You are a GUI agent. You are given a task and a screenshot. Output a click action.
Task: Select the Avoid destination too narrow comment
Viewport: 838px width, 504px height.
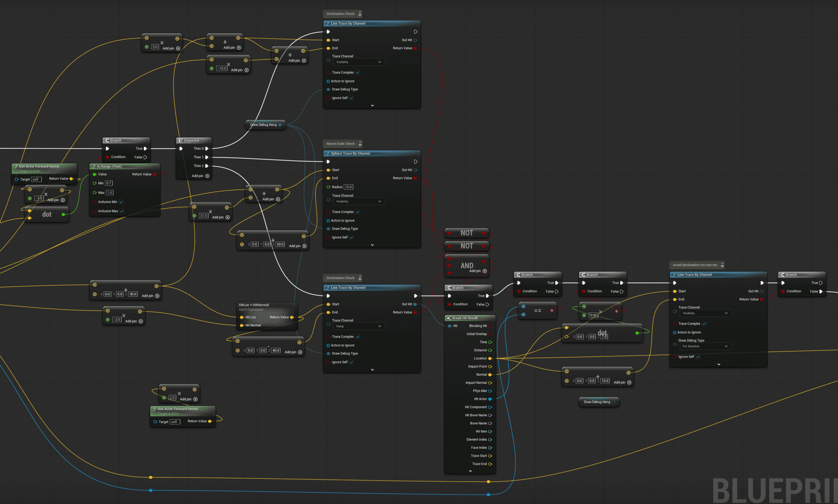(x=694, y=265)
